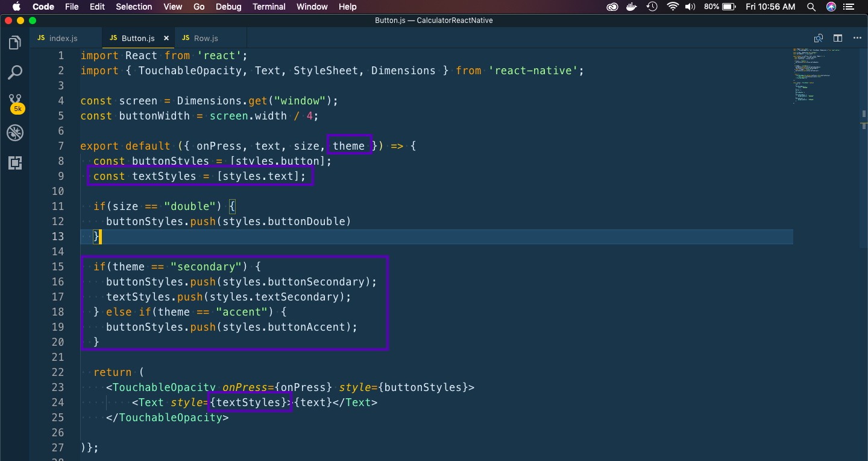Open Spotlight search magnifier icon
Screen dimensions: 868x461
click(811, 7)
